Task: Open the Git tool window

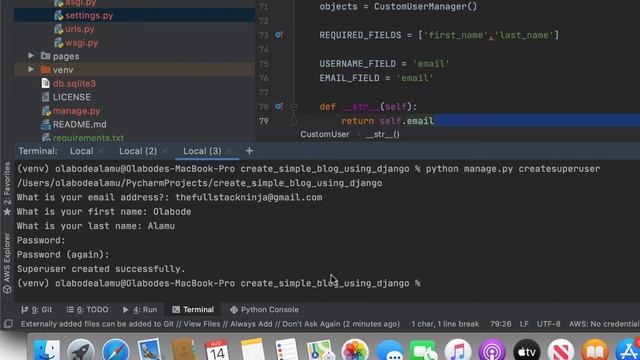Action: (37, 309)
